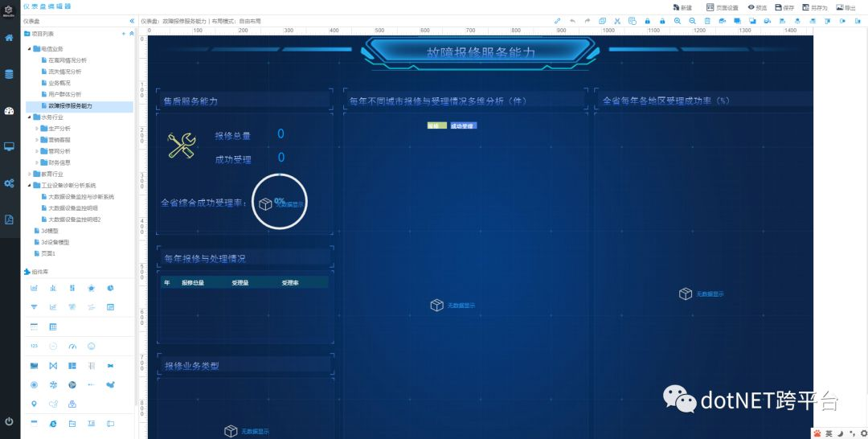Collapse the 项目列表 section
This screenshot has width=868, height=439.
[x=132, y=34]
